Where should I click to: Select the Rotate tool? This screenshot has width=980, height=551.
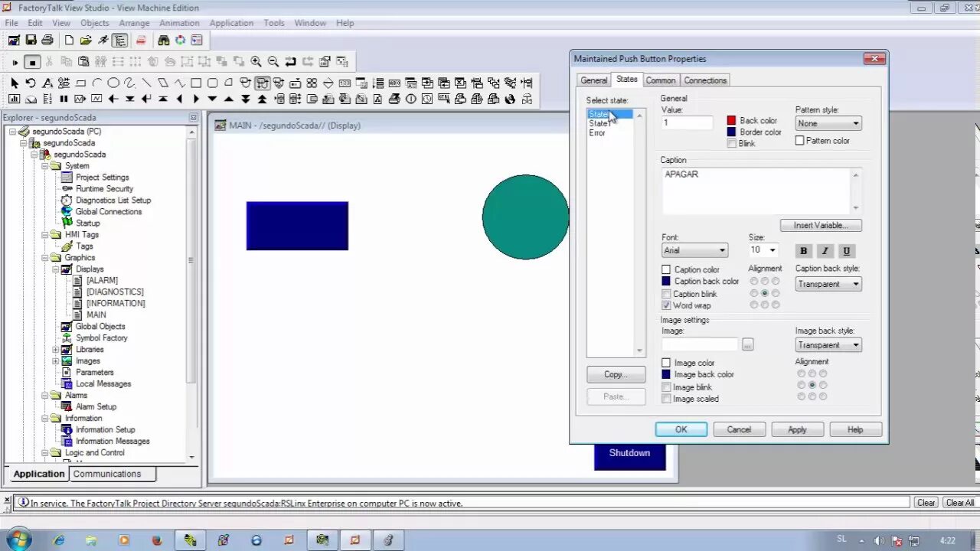pos(31,83)
